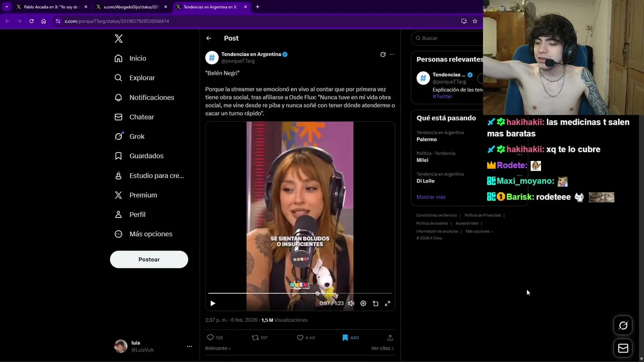Open Política de cookies link

pos(432,223)
